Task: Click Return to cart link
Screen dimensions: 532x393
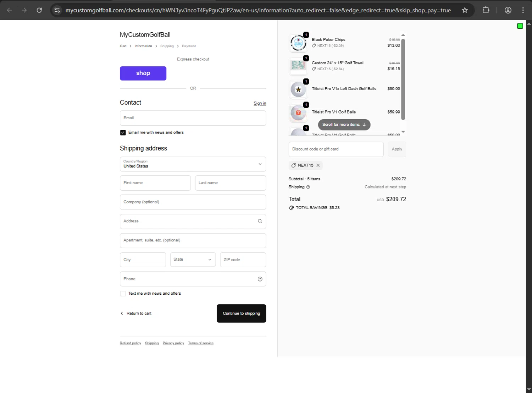Action: coord(136,313)
